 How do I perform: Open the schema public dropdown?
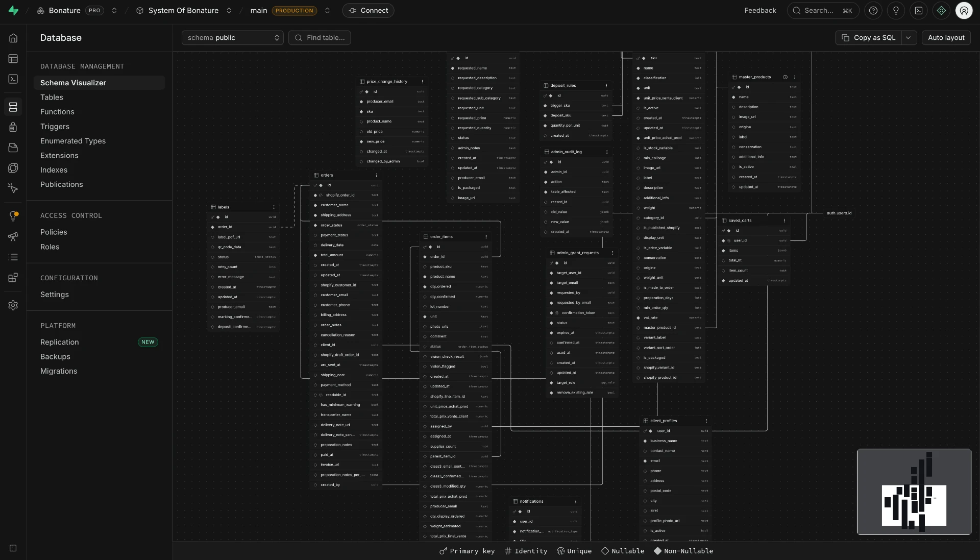(233, 38)
